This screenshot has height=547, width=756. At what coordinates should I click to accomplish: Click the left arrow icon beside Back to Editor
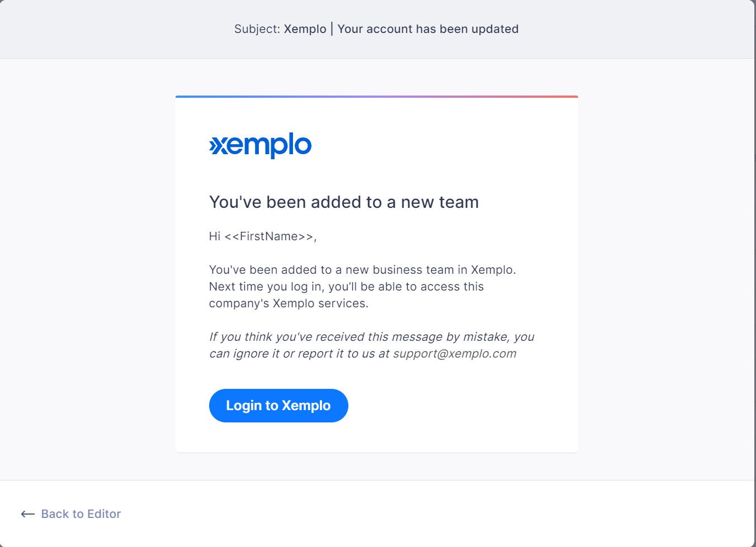pos(28,514)
